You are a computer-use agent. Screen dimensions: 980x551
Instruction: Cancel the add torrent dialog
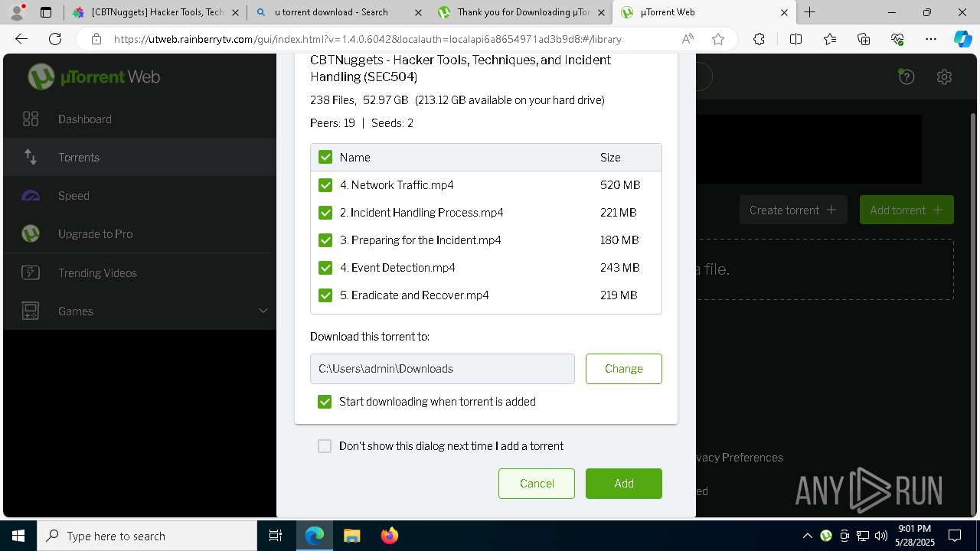(x=537, y=484)
